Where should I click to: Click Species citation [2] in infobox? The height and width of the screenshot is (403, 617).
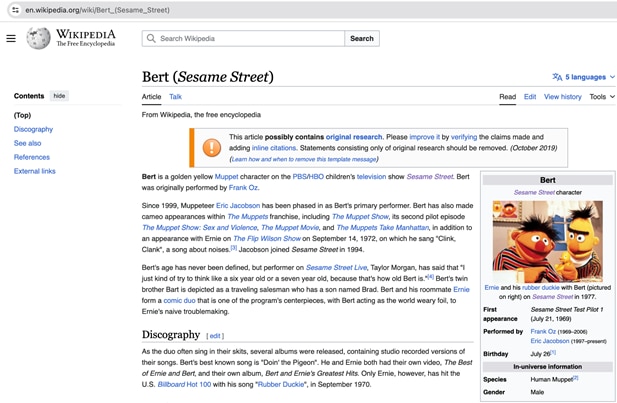pyautogui.click(x=575, y=378)
